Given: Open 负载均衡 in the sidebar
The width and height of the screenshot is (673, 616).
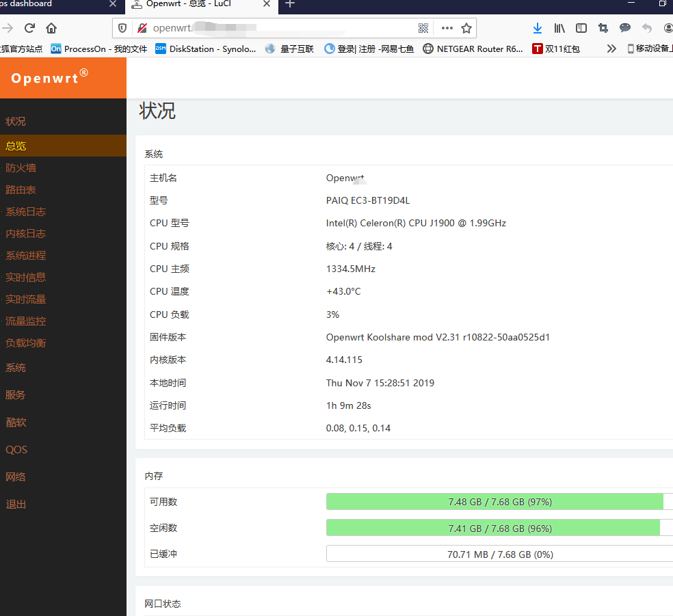Looking at the screenshot, I should click(x=26, y=343).
